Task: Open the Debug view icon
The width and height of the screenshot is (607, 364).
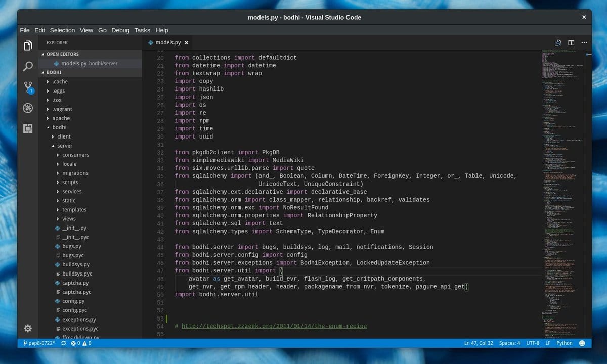Action: tap(28, 108)
